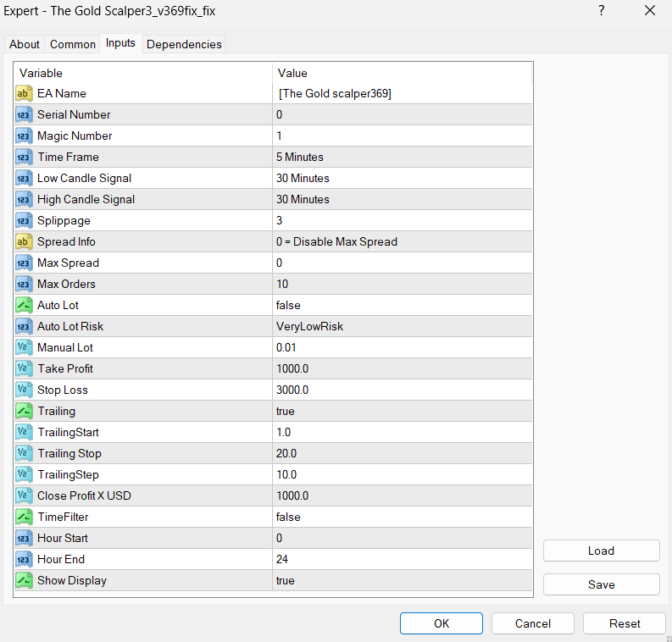Toggle the Trailing value set to true
The height and width of the screenshot is (642, 672).
tap(286, 411)
